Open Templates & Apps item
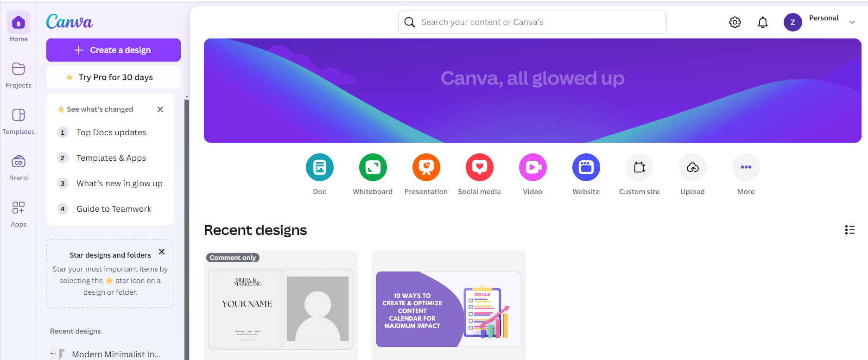 coord(110,158)
